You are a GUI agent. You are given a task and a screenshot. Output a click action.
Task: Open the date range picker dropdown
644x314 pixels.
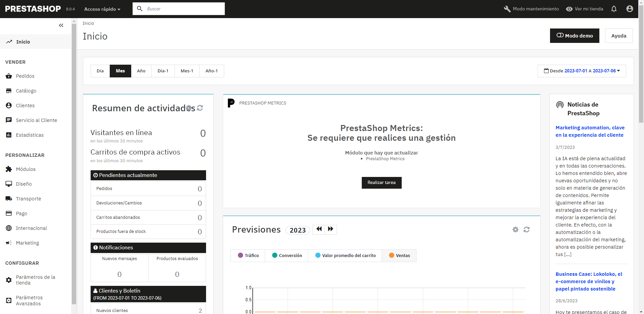(582, 71)
